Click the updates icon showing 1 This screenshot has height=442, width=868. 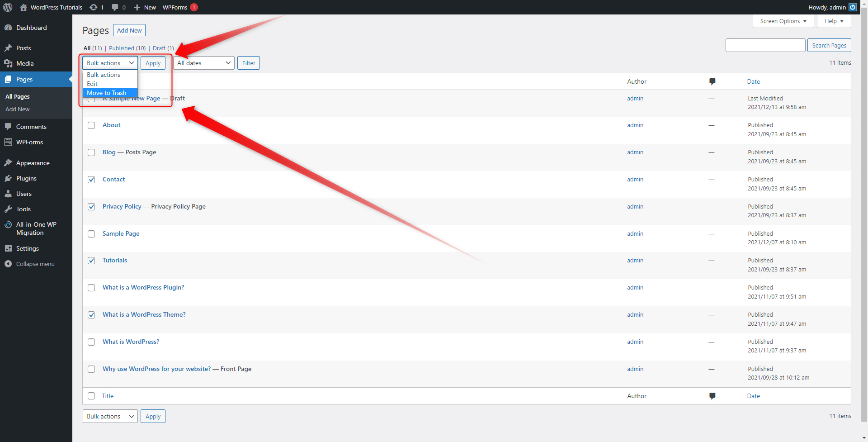point(94,7)
